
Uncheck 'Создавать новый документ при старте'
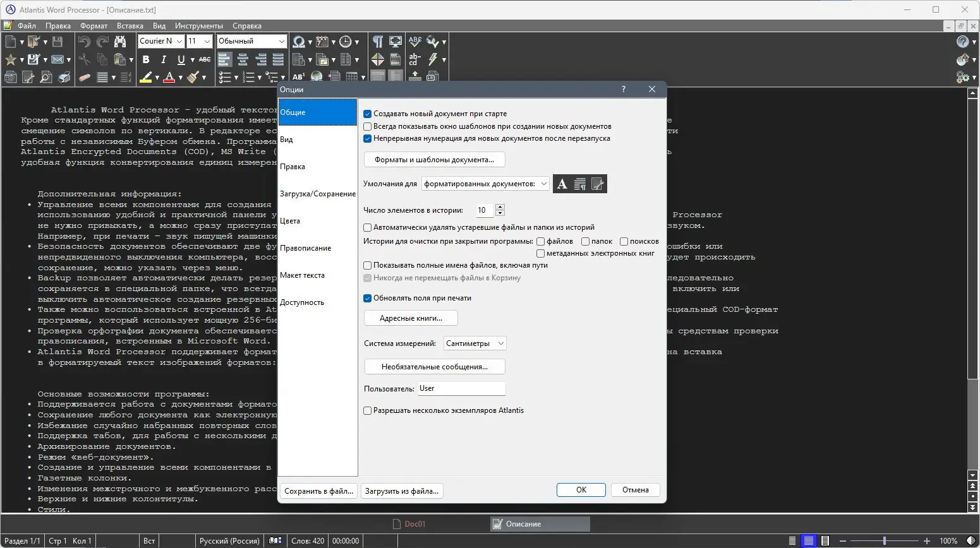367,114
